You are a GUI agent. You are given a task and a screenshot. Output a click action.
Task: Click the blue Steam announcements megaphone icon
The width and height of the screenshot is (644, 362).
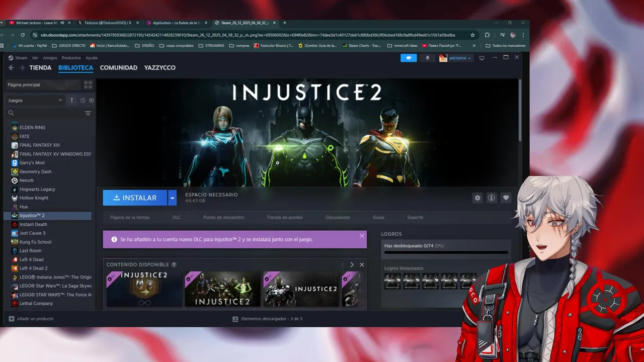click(409, 58)
